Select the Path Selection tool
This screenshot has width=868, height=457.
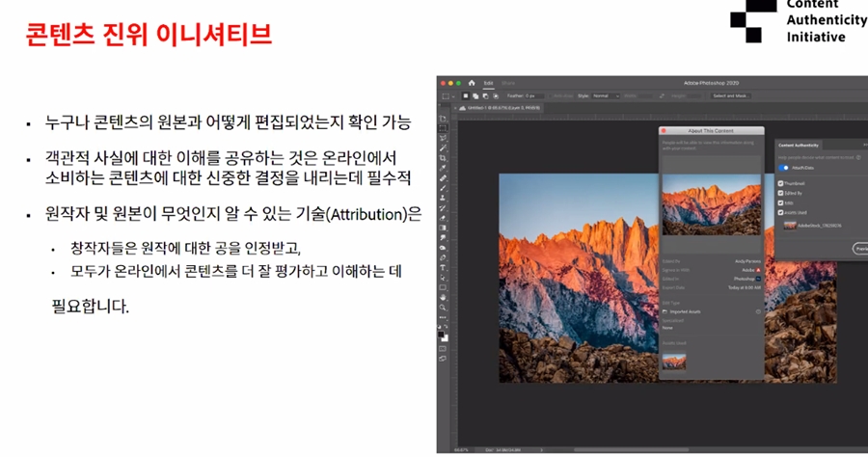443,278
